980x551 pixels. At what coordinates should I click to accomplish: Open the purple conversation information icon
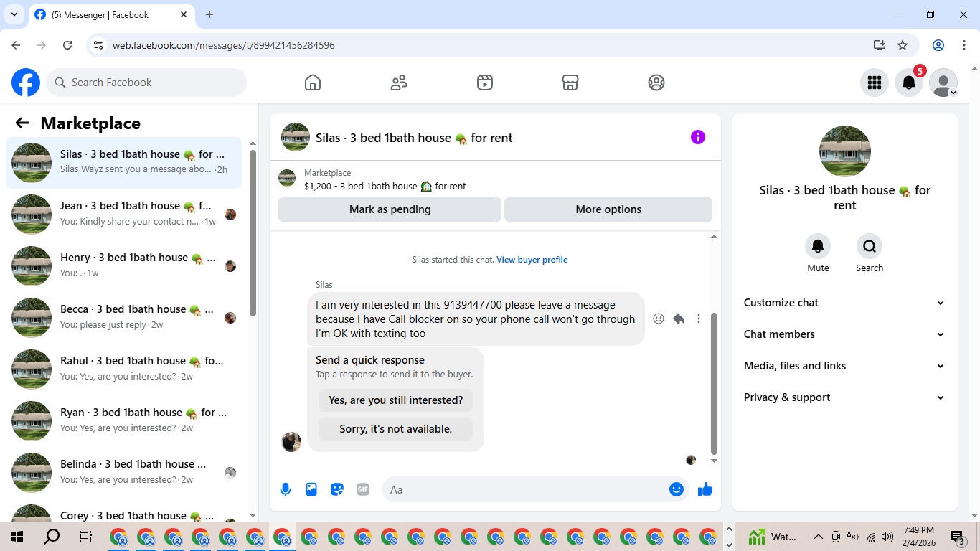coord(698,137)
